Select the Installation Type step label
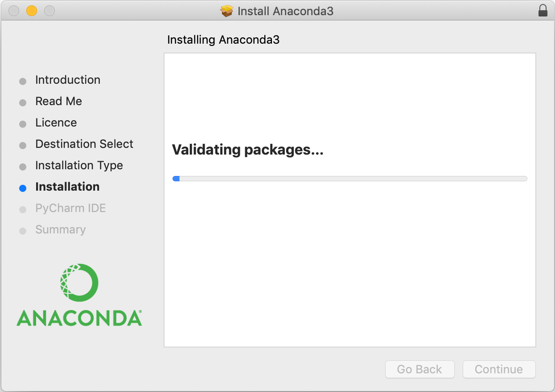Image resolution: width=555 pixels, height=392 pixels. point(79,166)
